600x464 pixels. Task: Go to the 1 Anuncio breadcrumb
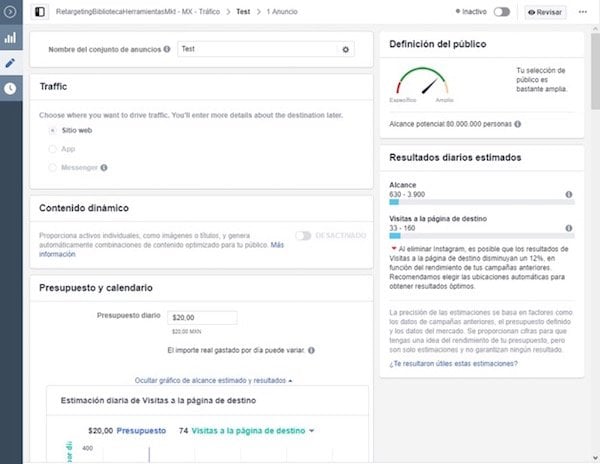click(x=282, y=12)
